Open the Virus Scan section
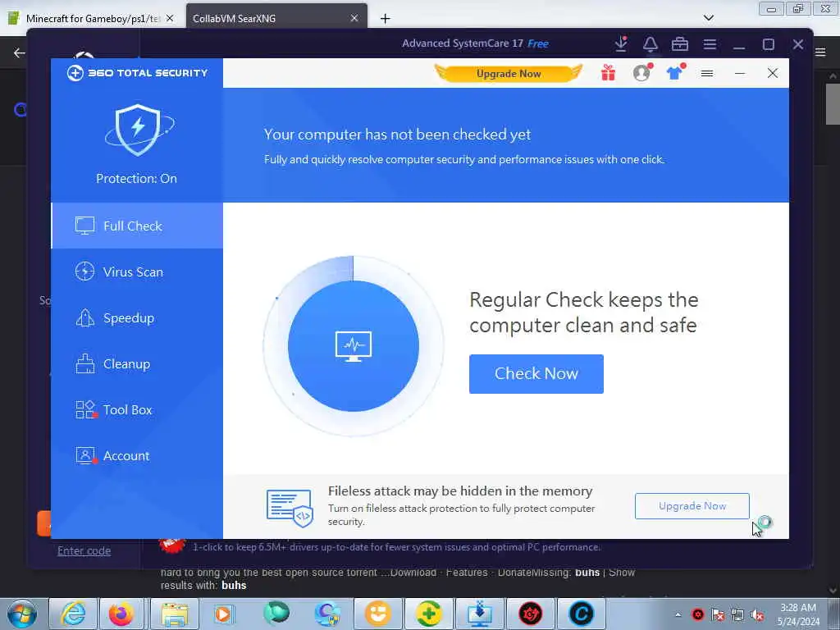The width and height of the screenshot is (840, 630). 137,272
